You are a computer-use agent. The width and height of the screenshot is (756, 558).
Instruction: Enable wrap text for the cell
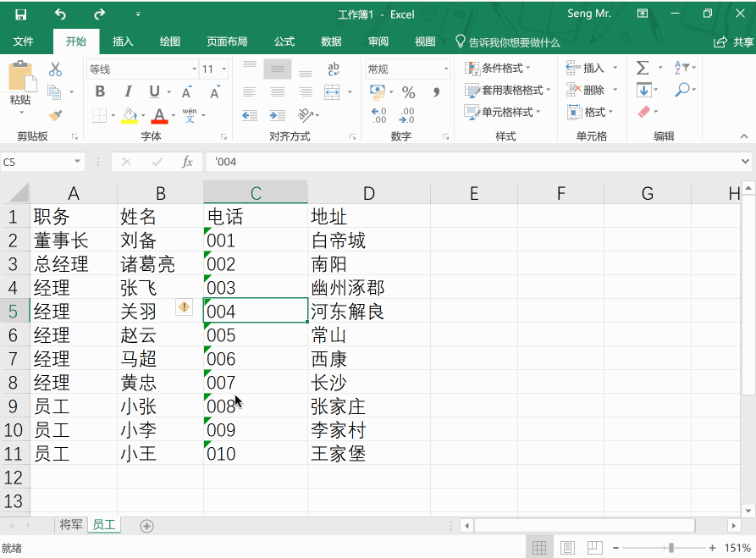[x=333, y=68]
